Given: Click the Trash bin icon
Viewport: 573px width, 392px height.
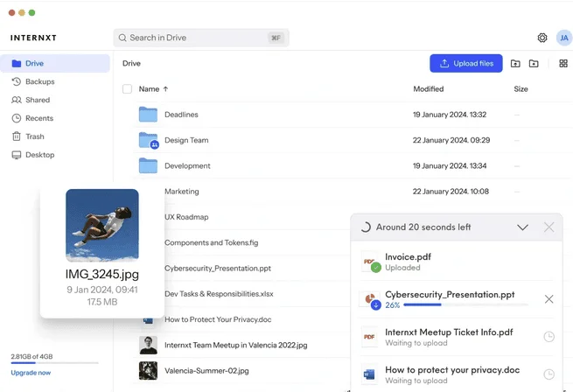Looking at the screenshot, I should point(17,136).
